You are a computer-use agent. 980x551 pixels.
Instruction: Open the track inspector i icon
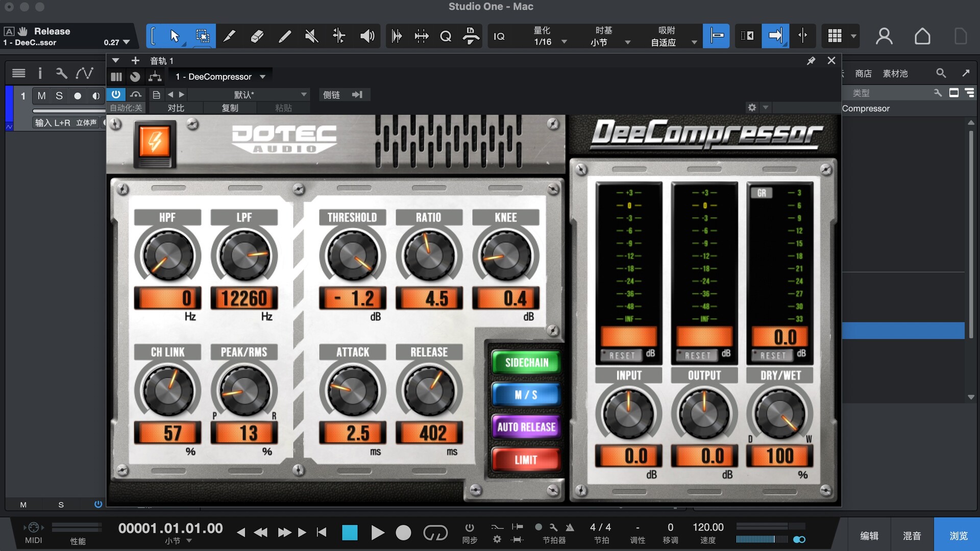click(40, 73)
